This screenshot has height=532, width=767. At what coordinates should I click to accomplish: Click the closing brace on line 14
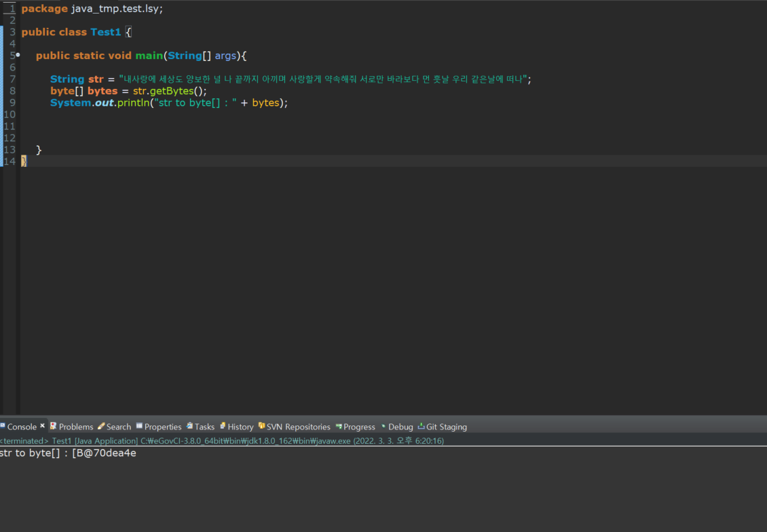[24, 161]
